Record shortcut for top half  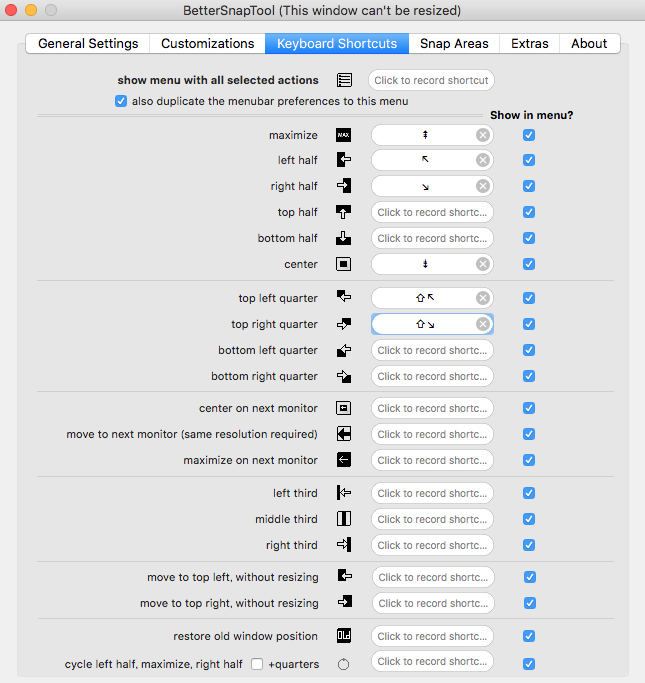(432, 212)
